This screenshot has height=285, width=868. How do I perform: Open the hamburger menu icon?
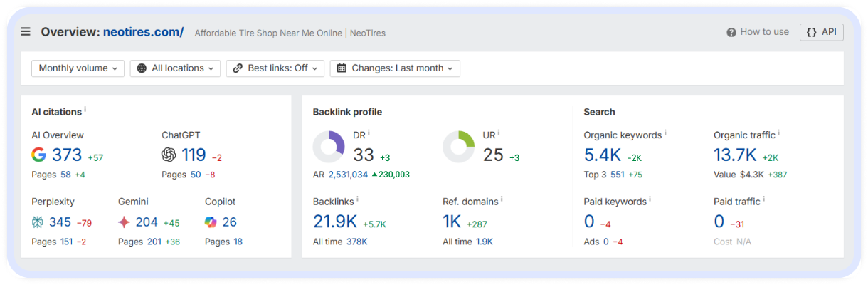click(26, 32)
